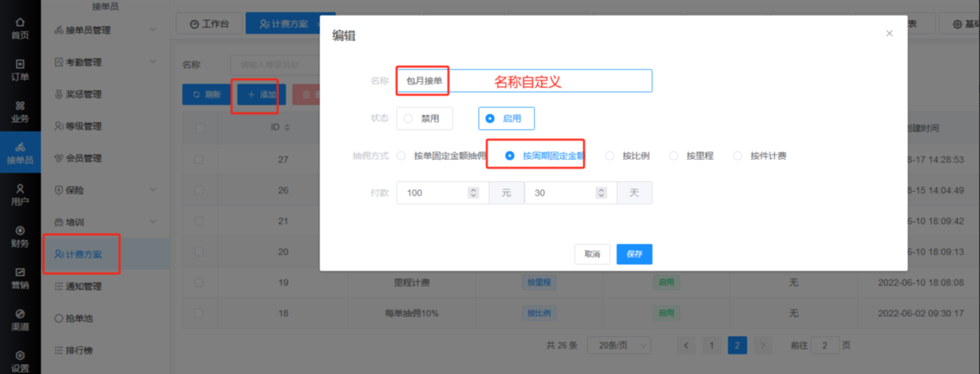Open the 渠道 channel icon

point(20,314)
